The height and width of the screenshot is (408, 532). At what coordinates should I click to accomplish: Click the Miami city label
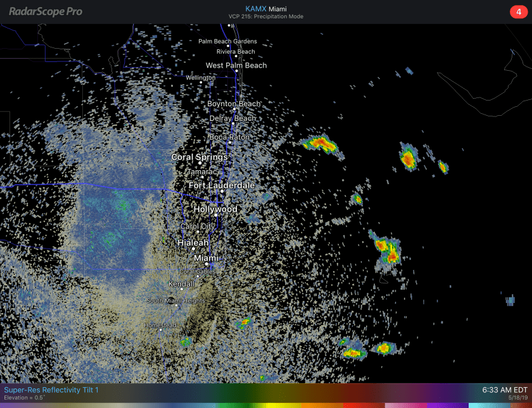point(206,258)
